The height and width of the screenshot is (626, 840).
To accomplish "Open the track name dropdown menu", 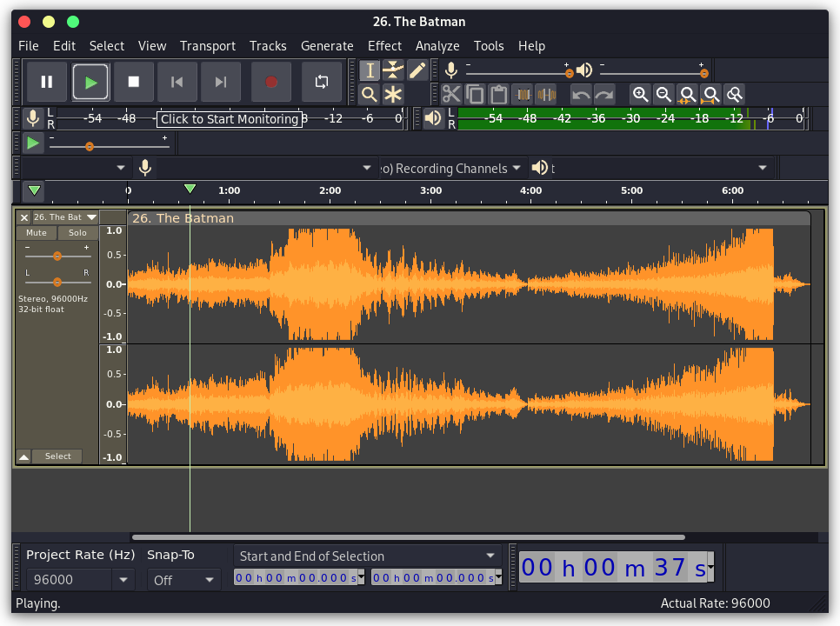I will click(90, 216).
